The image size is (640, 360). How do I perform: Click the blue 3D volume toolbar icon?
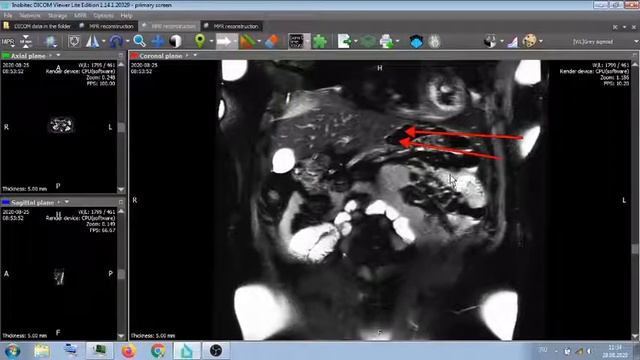tap(51, 41)
